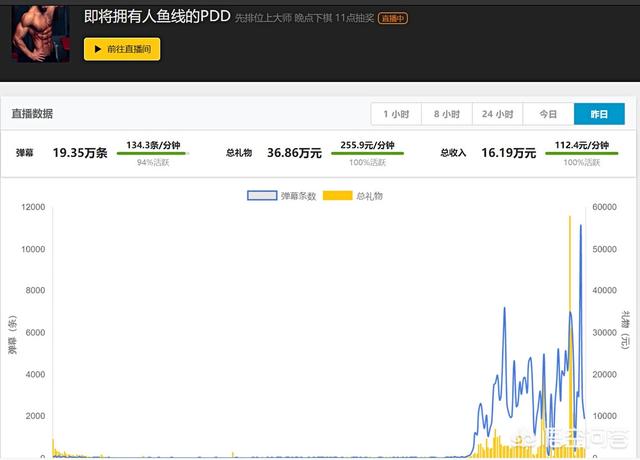Select the highlighted 昨日 tab

pyautogui.click(x=599, y=115)
